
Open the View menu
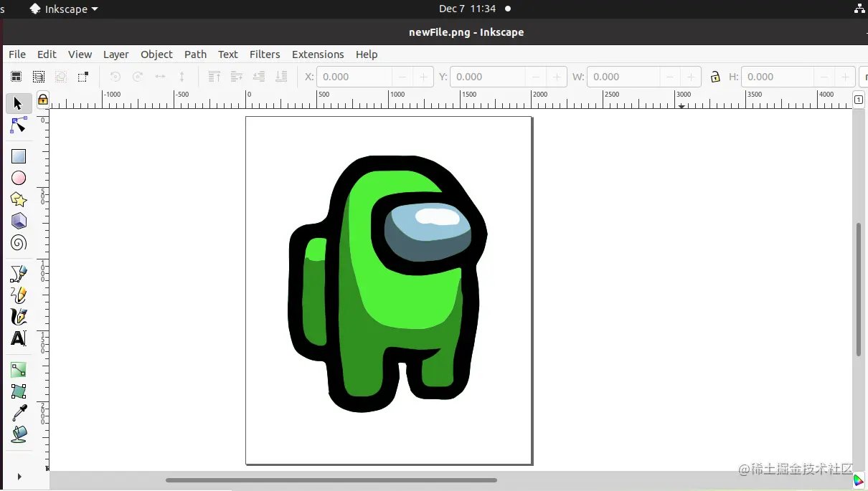[x=80, y=54]
